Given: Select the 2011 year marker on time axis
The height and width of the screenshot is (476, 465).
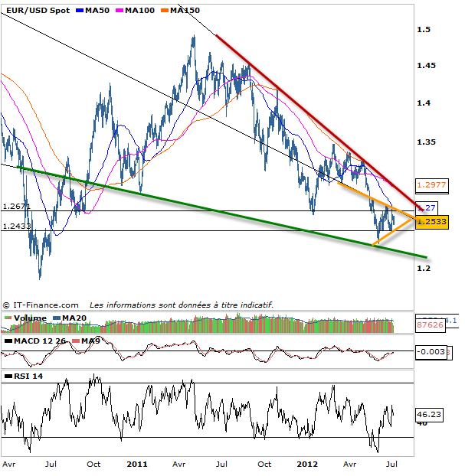Looking at the screenshot, I should coord(137,464).
